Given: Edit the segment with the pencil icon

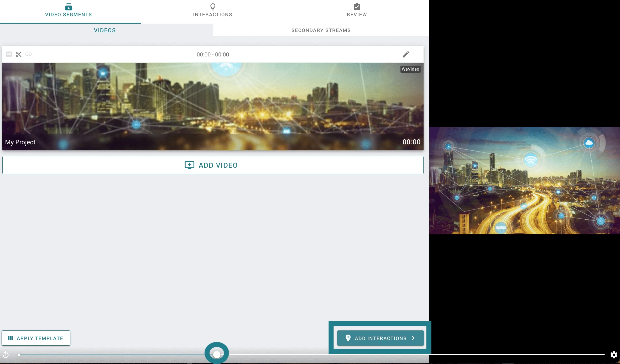Looking at the screenshot, I should pos(406,54).
